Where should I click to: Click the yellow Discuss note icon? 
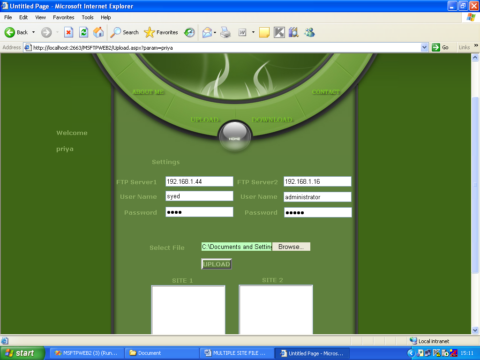(264, 32)
